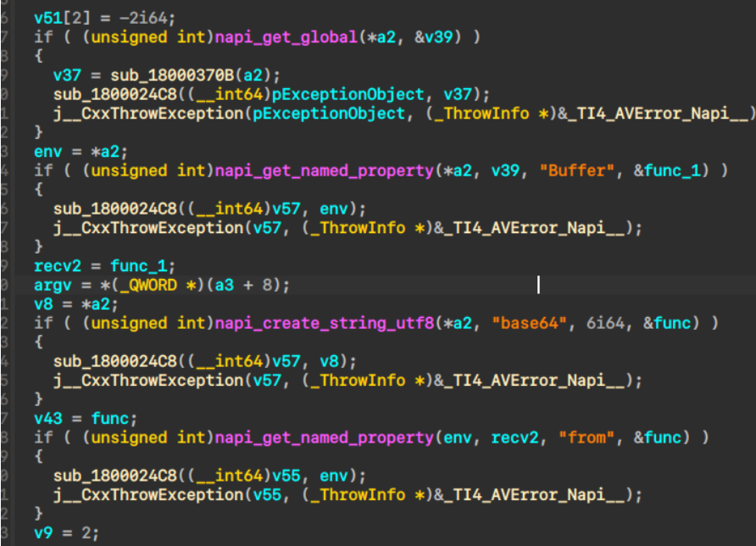
Task: Click v43 on the v43 = func line
Action: click(x=48, y=418)
